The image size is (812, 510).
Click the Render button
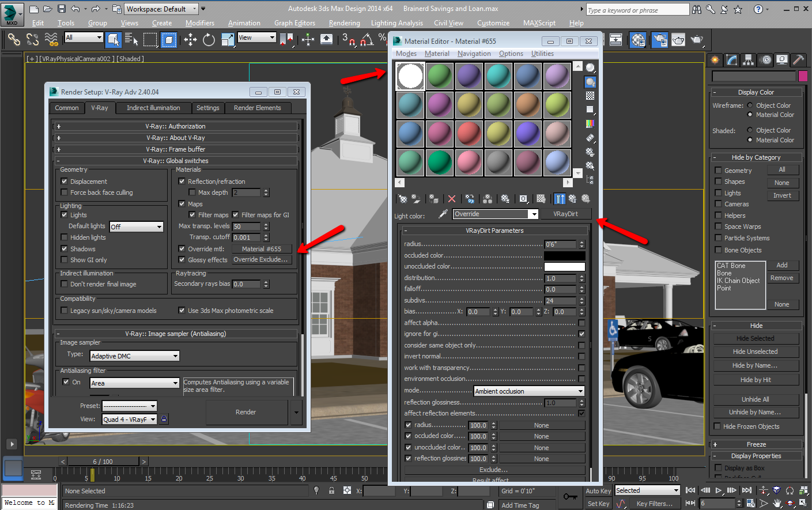pos(246,412)
